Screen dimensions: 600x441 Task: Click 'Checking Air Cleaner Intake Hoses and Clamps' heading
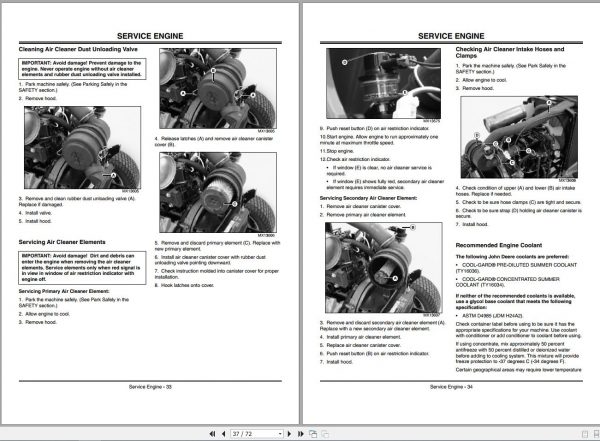click(510, 52)
